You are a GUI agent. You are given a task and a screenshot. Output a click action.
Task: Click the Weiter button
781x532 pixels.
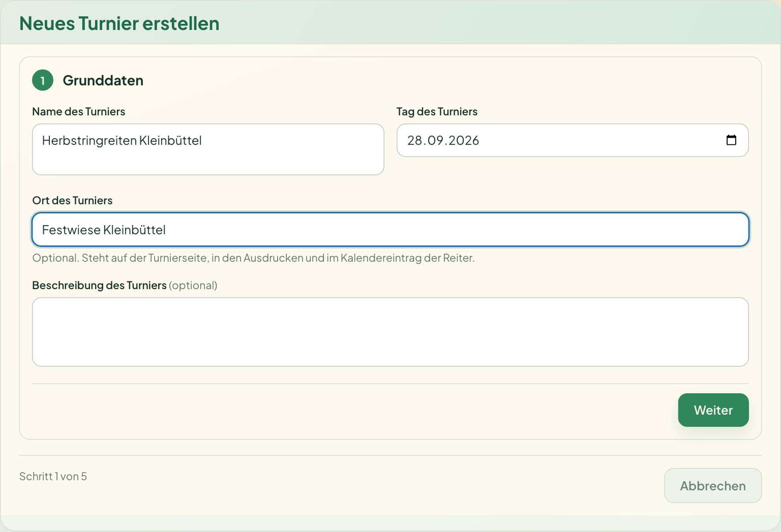coord(713,410)
